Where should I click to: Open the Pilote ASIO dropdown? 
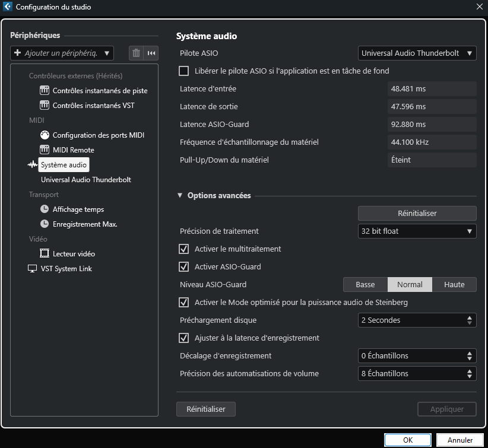click(417, 53)
